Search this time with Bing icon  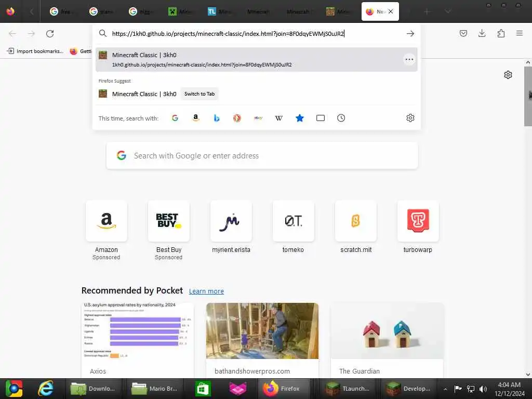coord(217,118)
